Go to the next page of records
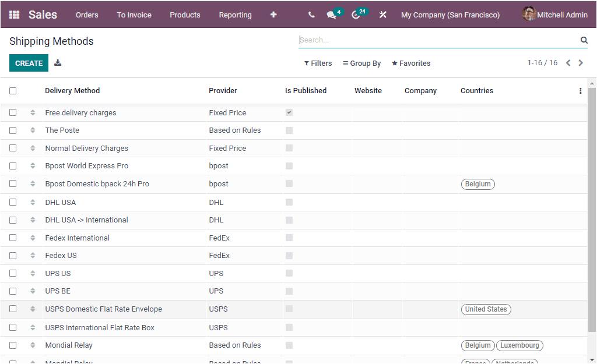 click(x=581, y=62)
